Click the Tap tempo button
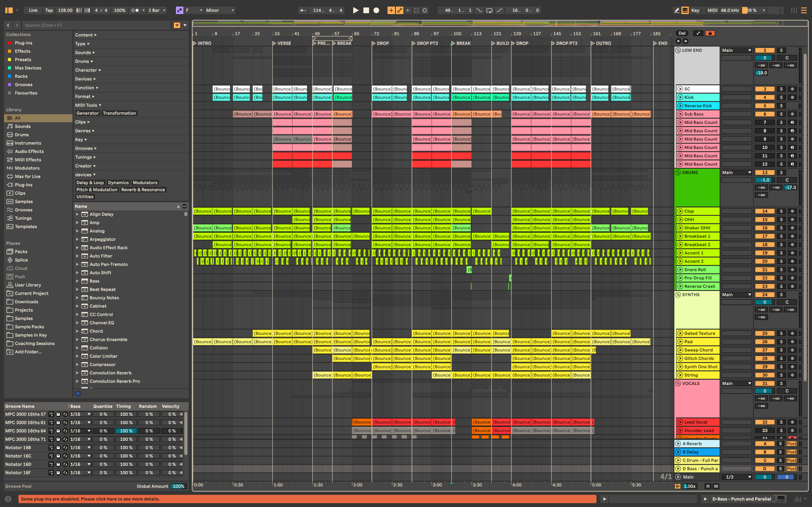The width and height of the screenshot is (812, 507). [49, 10]
